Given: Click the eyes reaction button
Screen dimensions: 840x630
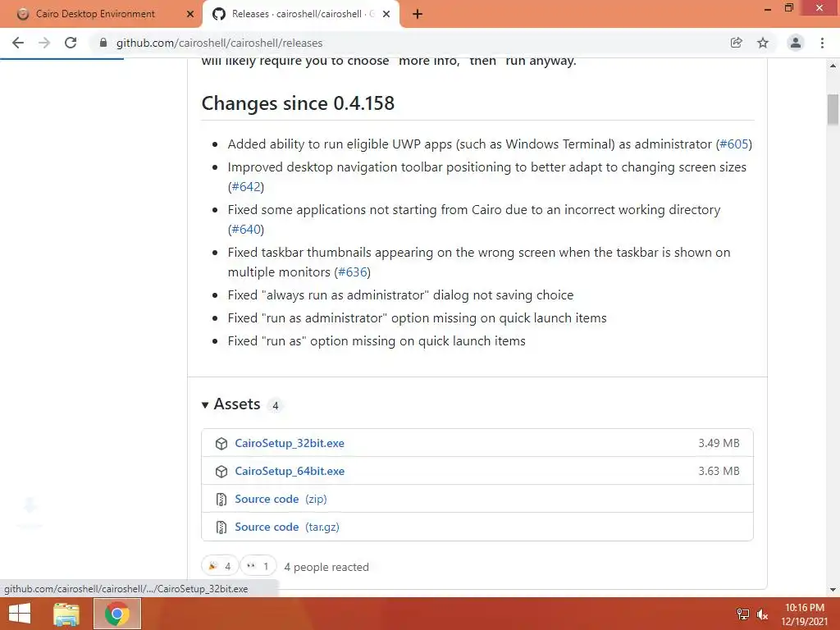Looking at the screenshot, I should [x=258, y=566].
